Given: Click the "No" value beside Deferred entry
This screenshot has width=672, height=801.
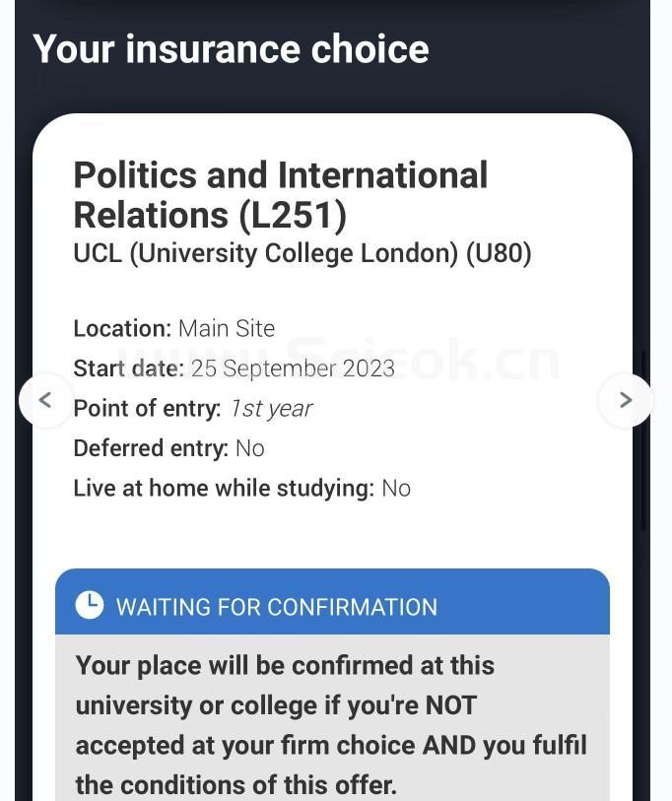Looking at the screenshot, I should (250, 448).
